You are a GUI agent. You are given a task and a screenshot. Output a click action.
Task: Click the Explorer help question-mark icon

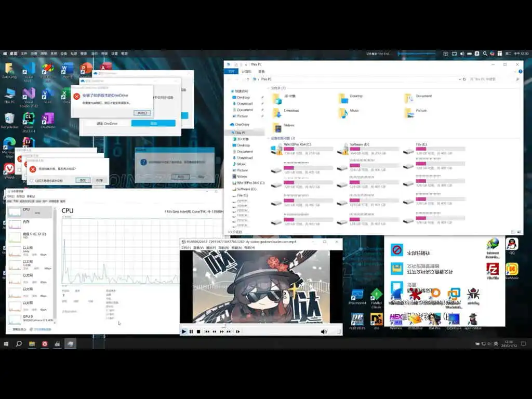(520, 72)
